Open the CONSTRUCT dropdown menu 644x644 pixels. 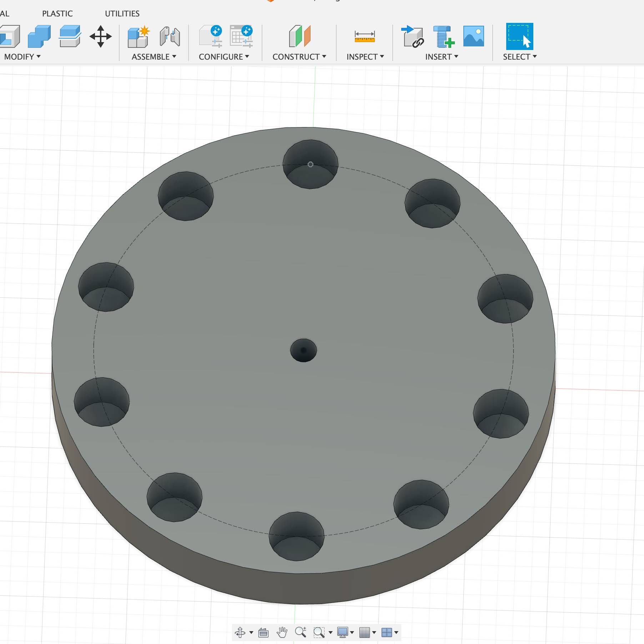tap(299, 57)
